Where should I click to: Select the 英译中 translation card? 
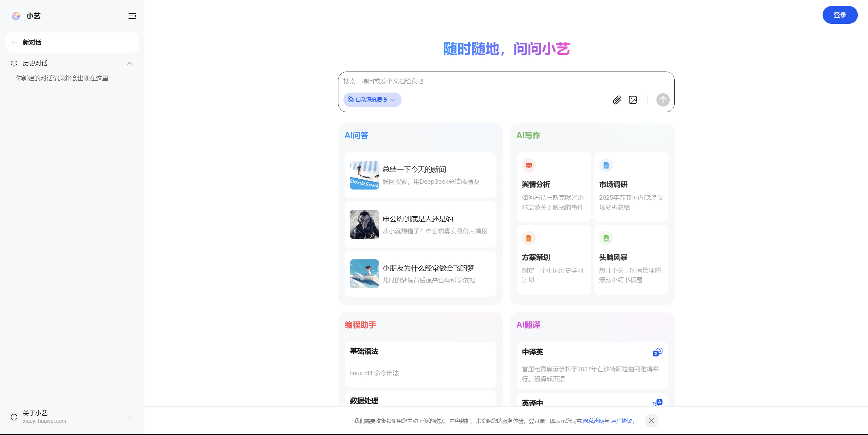(592, 400)
